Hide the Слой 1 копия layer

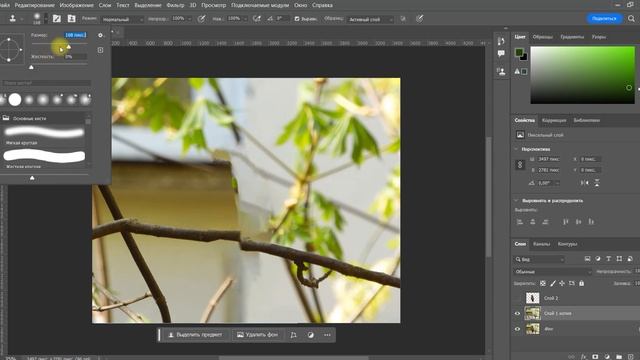(518, 313)
